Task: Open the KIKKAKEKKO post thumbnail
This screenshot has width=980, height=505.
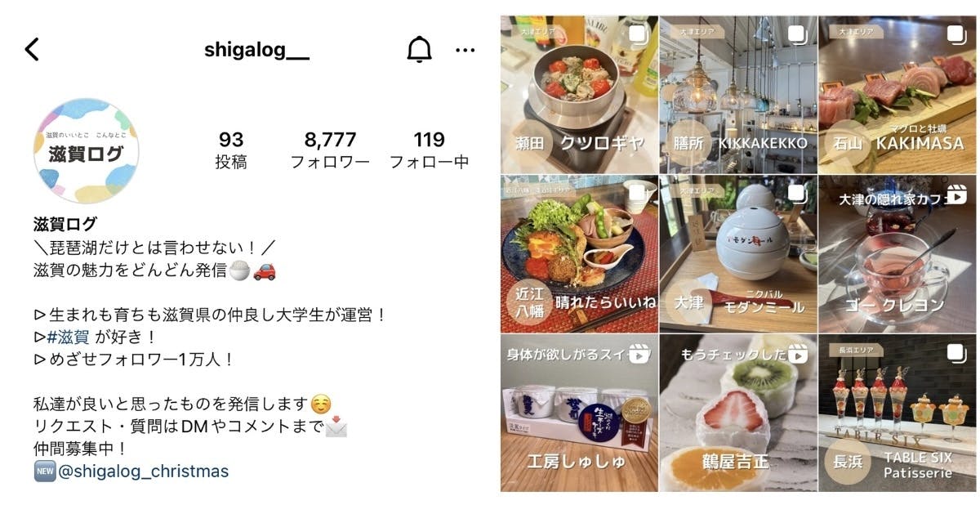Action: click(x=738, y=95)
